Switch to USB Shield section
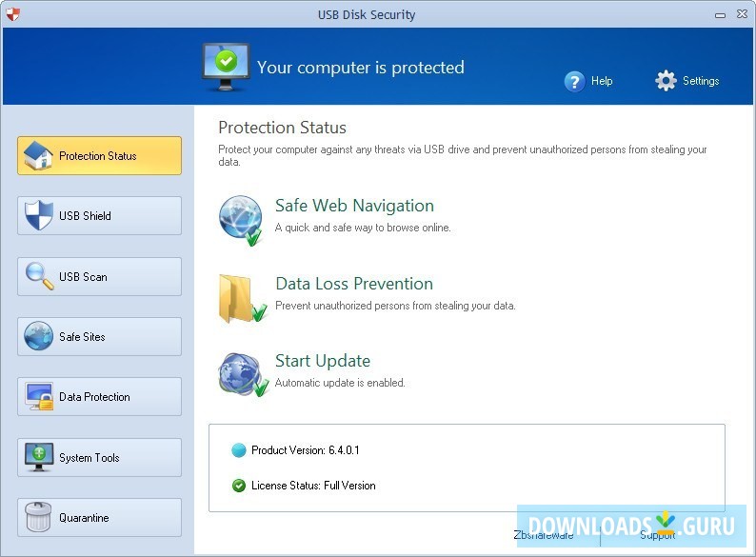Viewport: 756px width, 557px height. (x=99, y=215)
